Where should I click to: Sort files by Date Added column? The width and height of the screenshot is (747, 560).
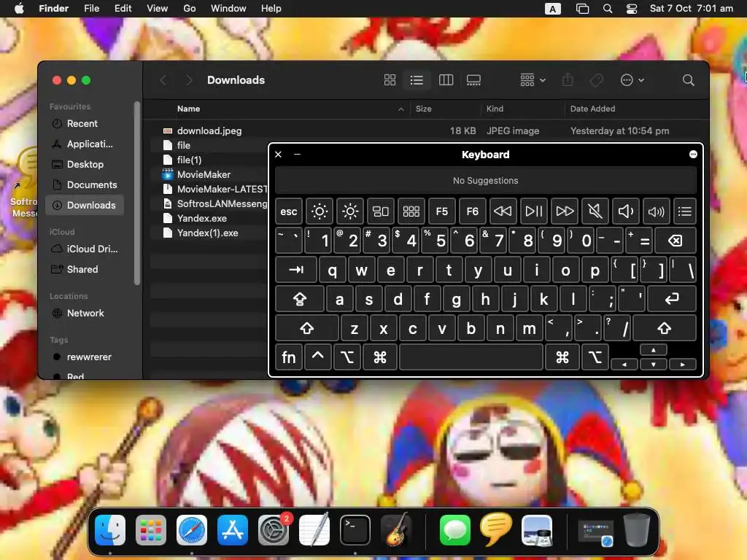click(x=636, y=109)
